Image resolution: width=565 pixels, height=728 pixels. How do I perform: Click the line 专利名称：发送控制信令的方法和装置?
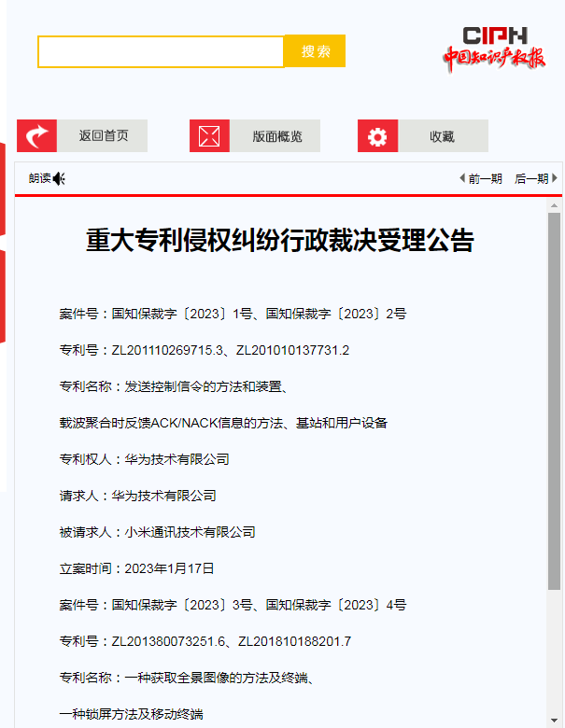(x=176, y=386)
